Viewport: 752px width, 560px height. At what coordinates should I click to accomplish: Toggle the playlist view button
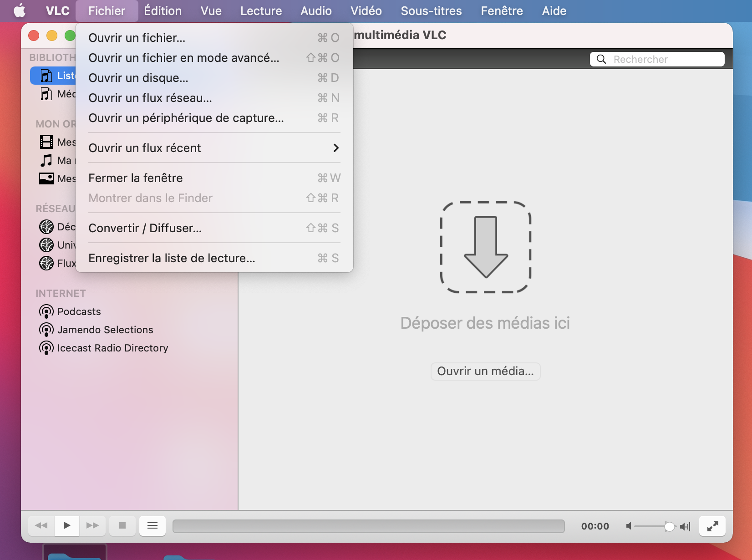(152, 526)
